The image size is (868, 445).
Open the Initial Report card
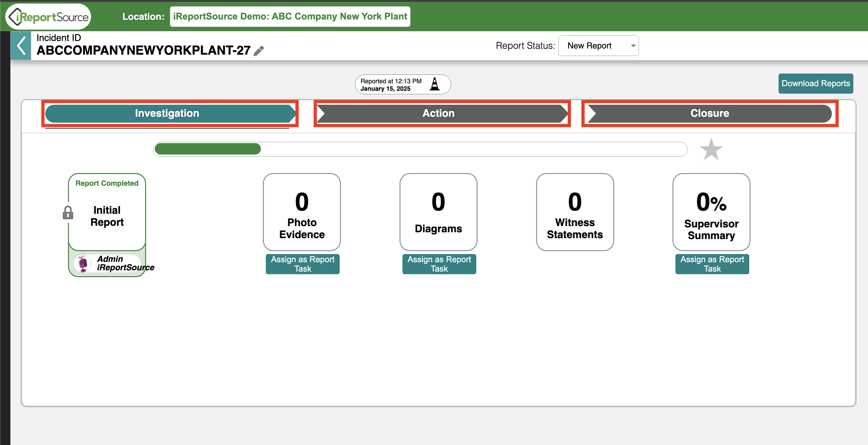(x=107, y=212)
